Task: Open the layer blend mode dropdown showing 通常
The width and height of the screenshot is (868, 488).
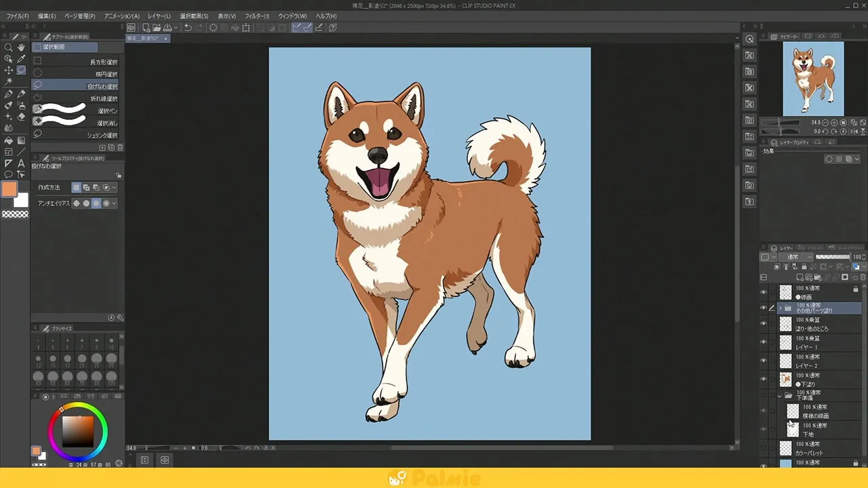Action: coord(797,256)
